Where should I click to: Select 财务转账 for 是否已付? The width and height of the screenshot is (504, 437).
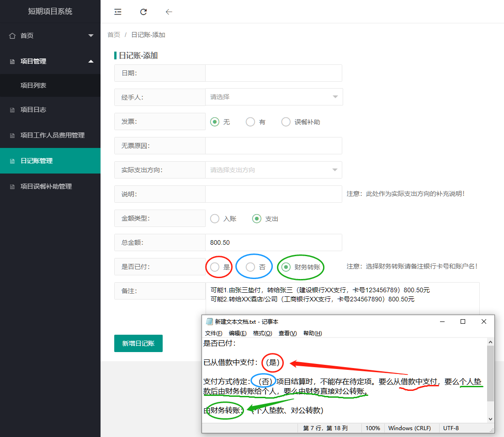tap(286, 267)
